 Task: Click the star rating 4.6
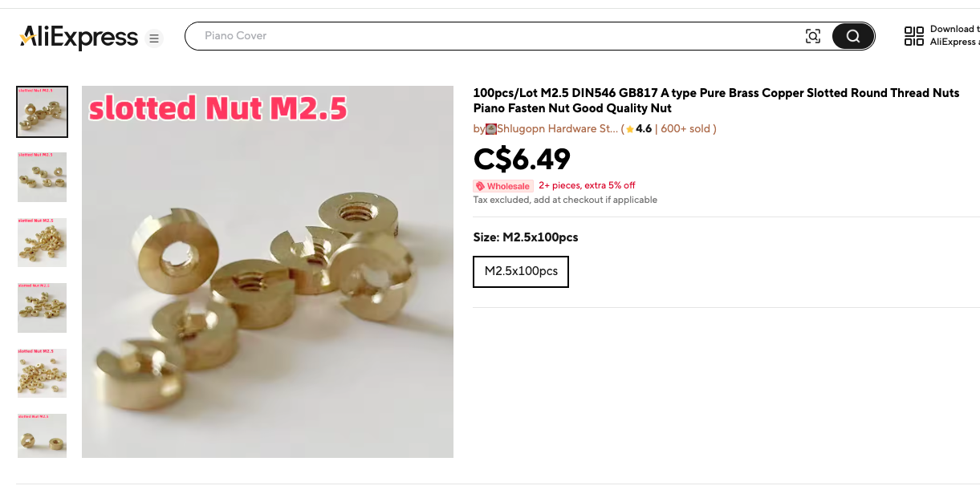[639, 128]
